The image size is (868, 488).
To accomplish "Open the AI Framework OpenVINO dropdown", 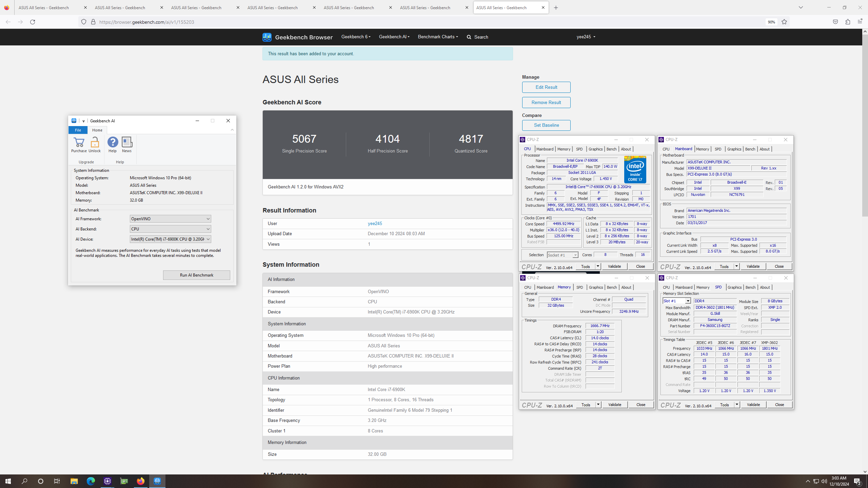I will click(170, 219).
